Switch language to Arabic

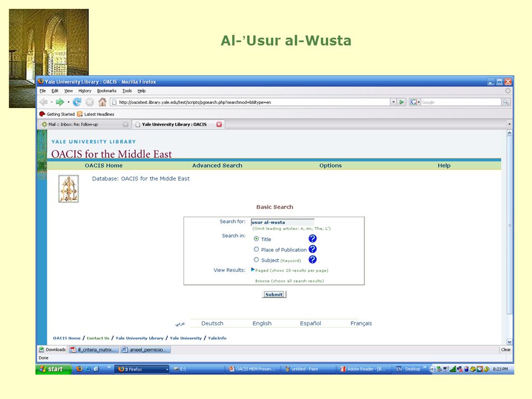(180, 323)
